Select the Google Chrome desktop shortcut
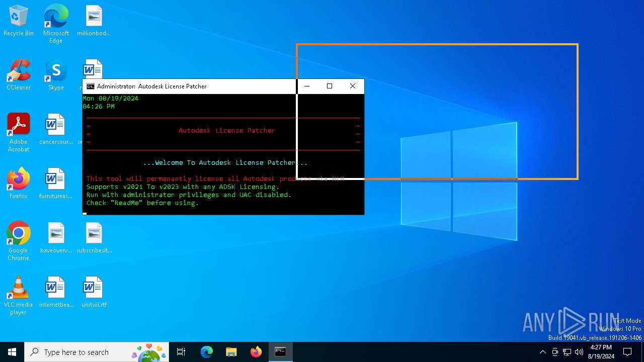 coord(19,241)
